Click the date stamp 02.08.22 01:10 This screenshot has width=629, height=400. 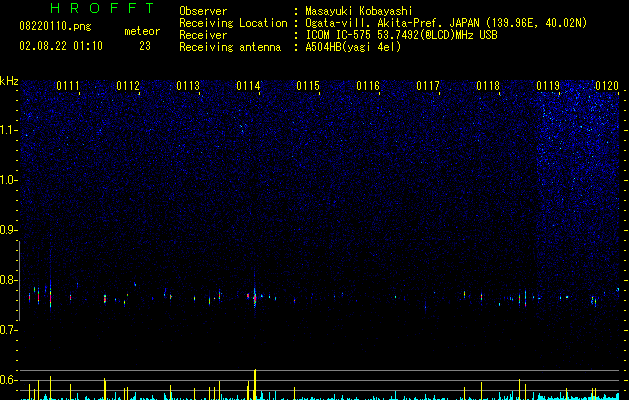click(x=61, y=46)
